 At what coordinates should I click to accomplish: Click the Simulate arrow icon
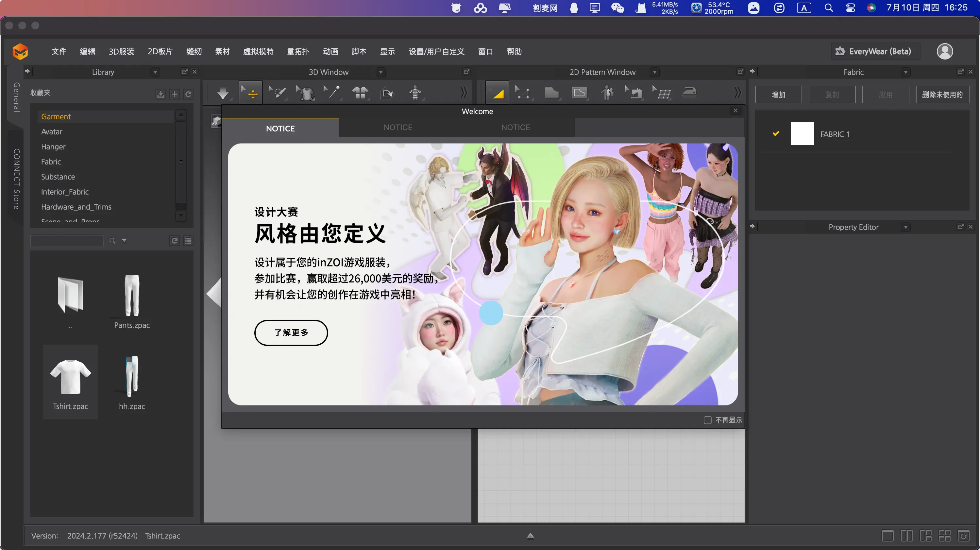(x=223, y=93)
